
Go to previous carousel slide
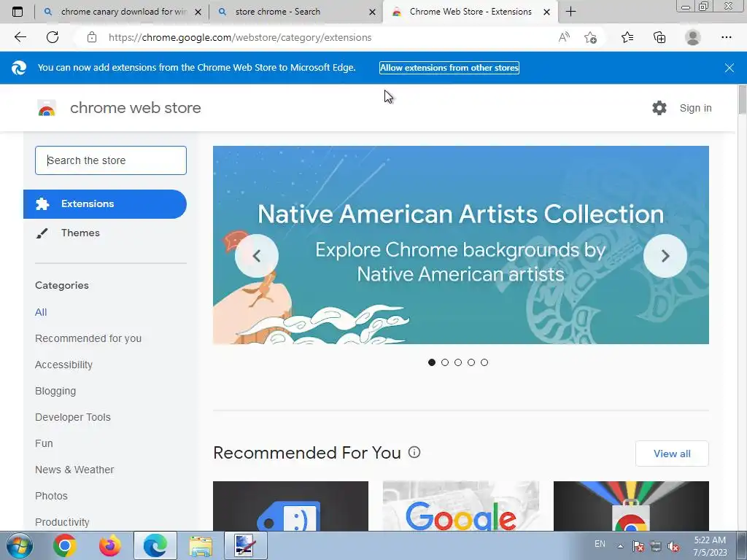tap(257, 256)
